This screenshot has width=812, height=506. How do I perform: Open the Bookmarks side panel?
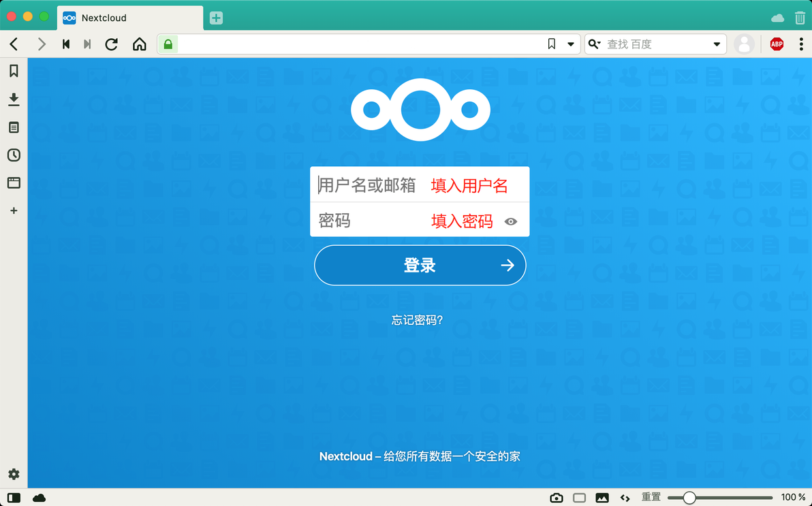[x=14, y=71]
